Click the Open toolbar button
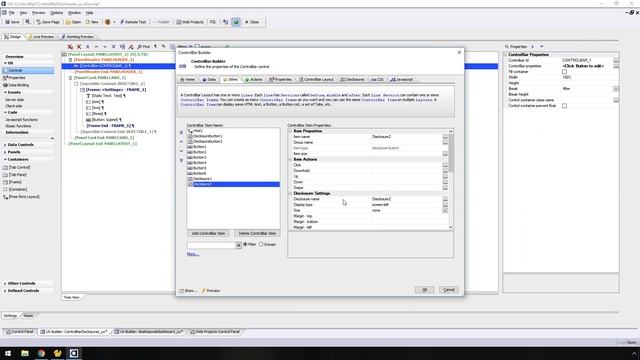The width and height of the screenshot is (640, 360). coord(73,22)
